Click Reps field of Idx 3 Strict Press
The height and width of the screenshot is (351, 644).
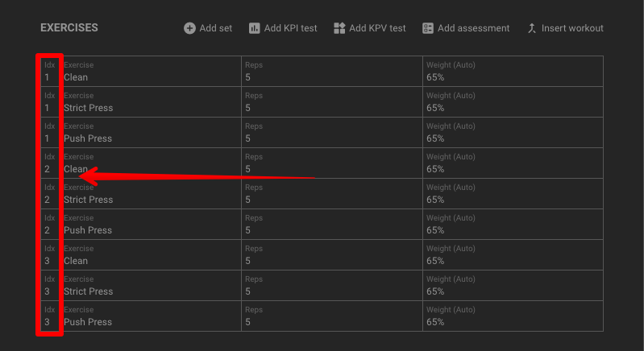332,286
